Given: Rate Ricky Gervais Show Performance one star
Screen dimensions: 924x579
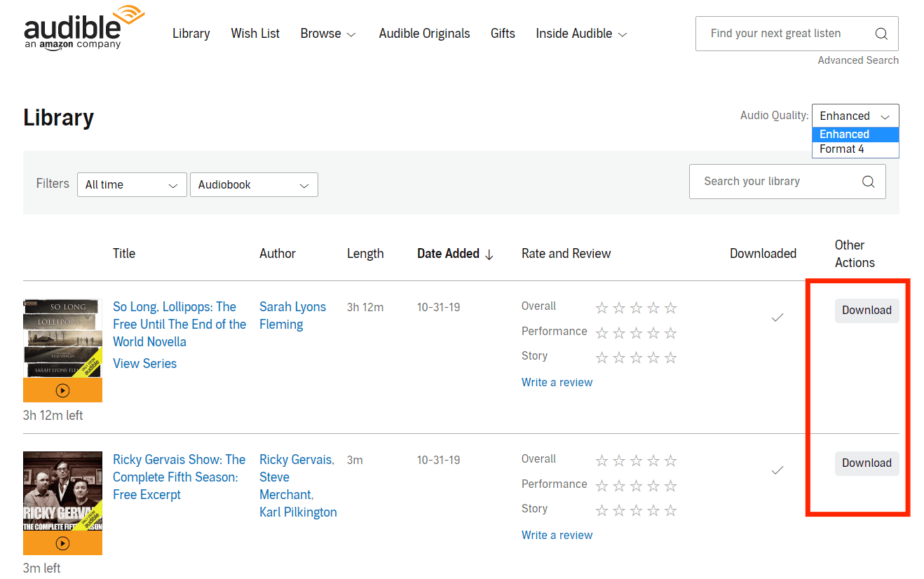Looking at the screenshot, I should (x=602, y=486).
